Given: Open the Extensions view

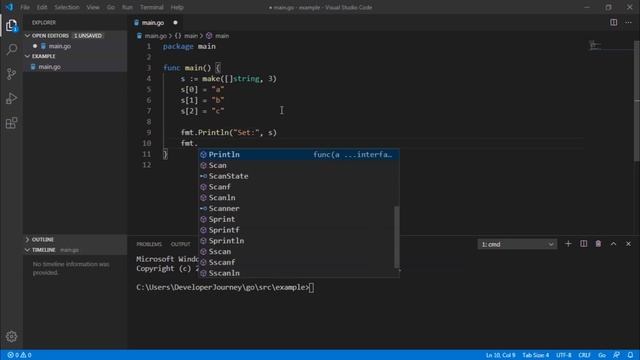Looking at the screenshot, I should 11,123.
